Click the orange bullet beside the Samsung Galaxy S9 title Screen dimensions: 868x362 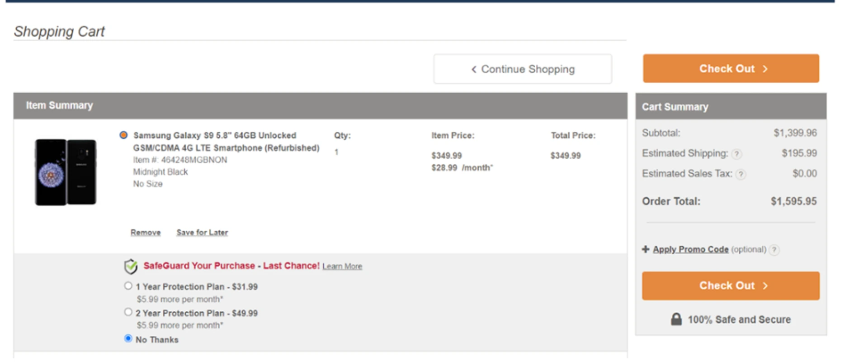click(x=123, y=135)
